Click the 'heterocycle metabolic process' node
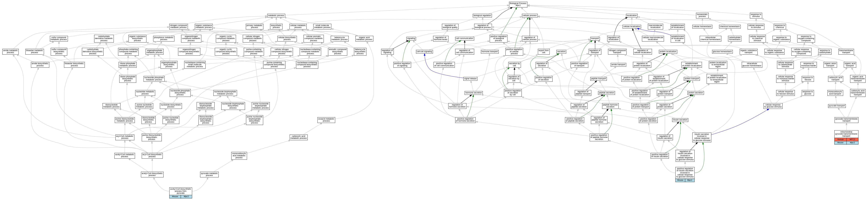This screenshot has height=200, width=868. (339, 38)
